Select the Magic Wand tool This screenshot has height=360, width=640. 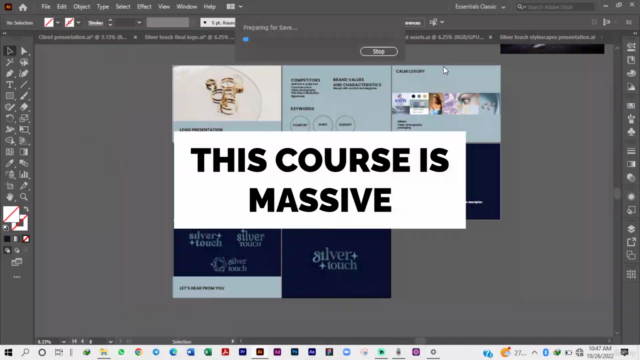pyautogui.click(x=9, y=62)
